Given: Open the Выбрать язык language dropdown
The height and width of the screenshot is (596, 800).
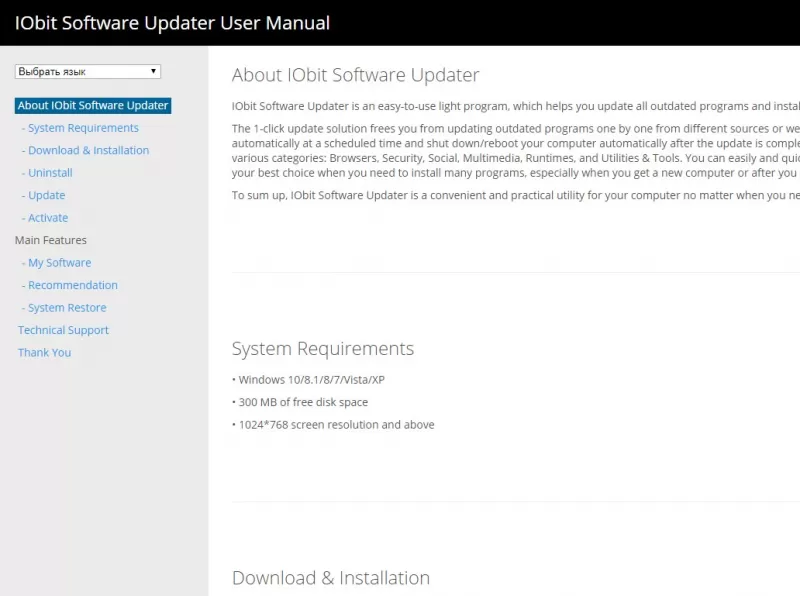Looking at the screenshot, I should click(88, 71).
